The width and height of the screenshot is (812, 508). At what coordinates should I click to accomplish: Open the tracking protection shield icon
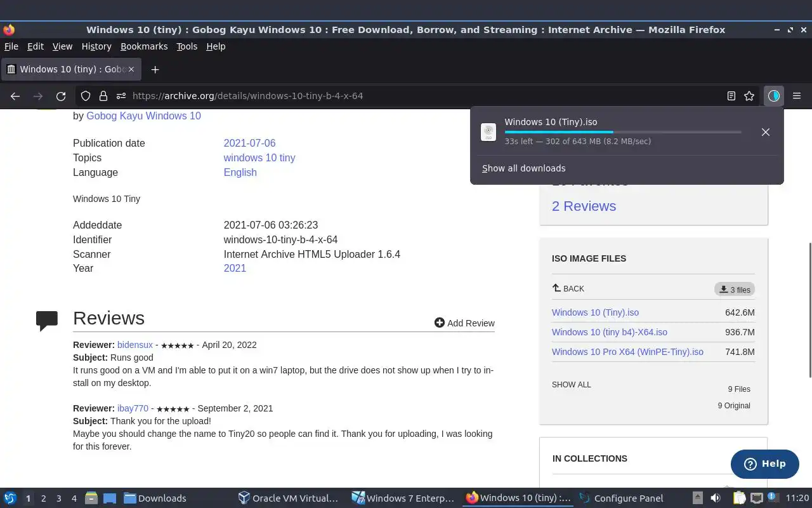86,96
